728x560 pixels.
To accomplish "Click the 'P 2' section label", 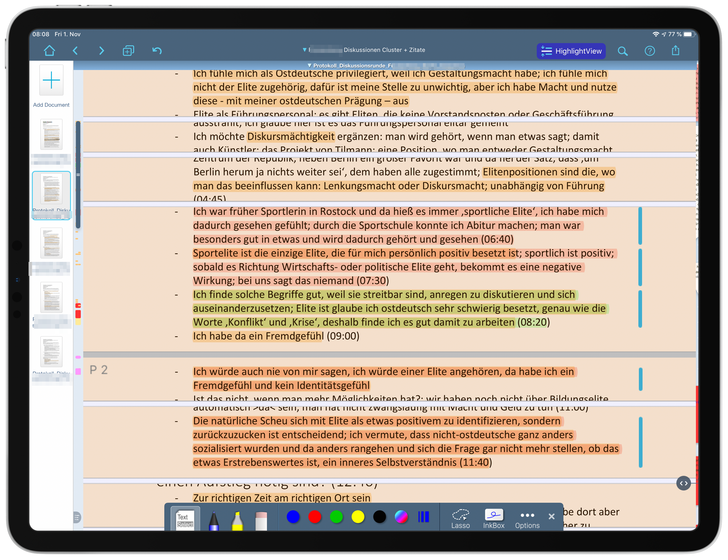I will point(99,370).
